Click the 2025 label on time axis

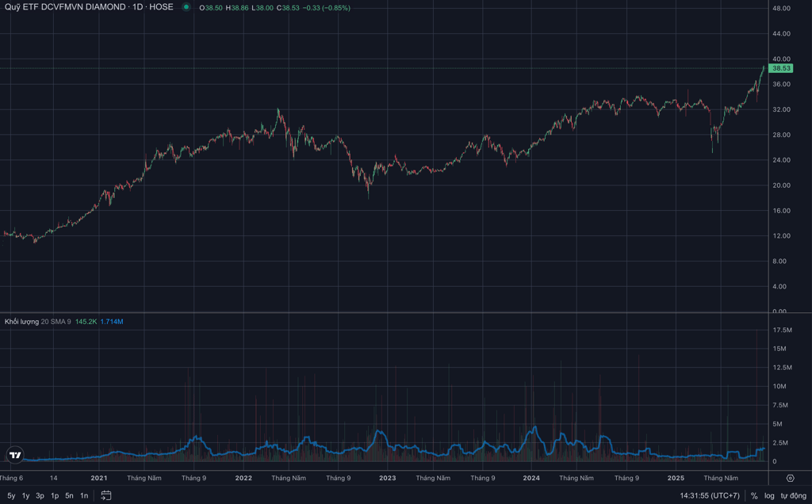676,478
